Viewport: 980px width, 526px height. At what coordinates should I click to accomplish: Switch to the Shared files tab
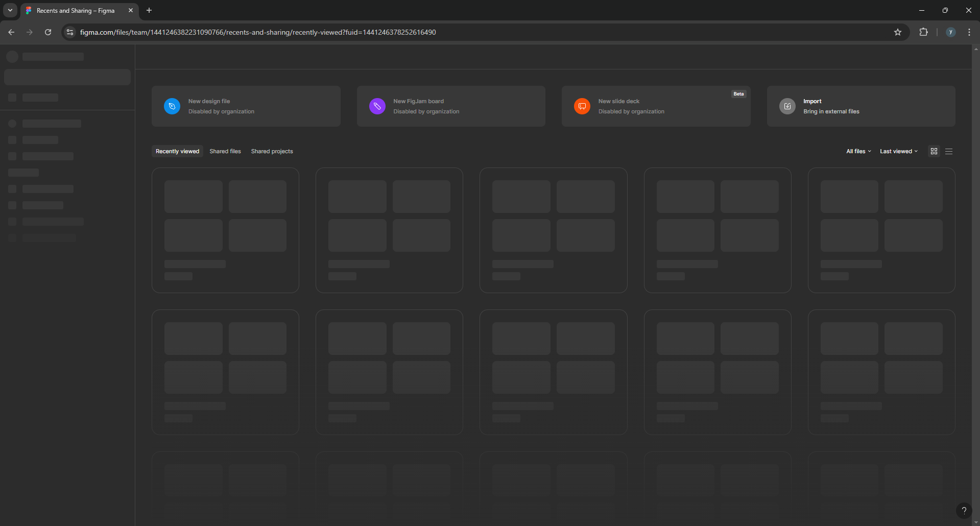pyautogui.click(x=225, y=151)
